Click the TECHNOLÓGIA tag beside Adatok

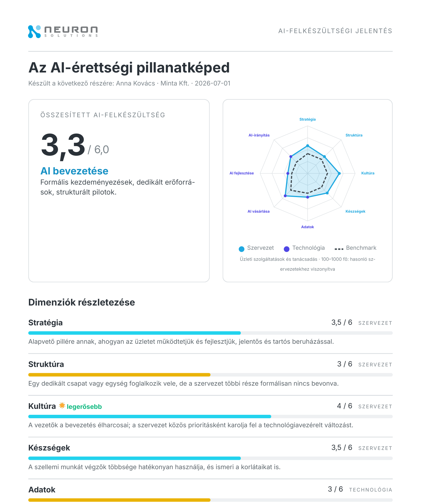pyautogui.click(x=371, y=490)
